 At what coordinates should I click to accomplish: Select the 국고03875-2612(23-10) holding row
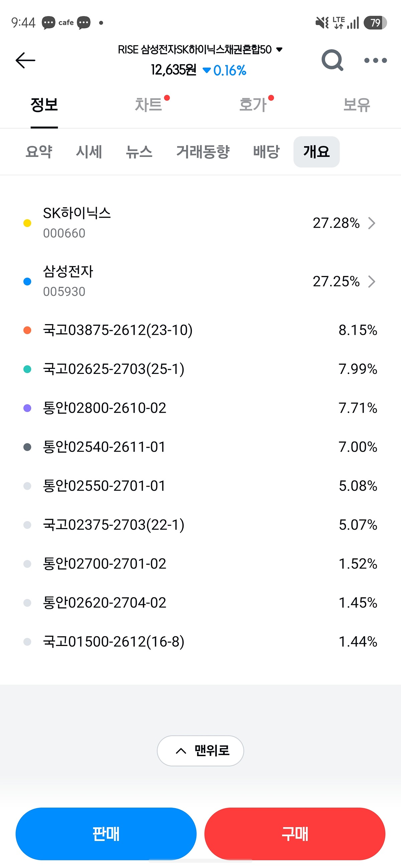coord(200,330)
